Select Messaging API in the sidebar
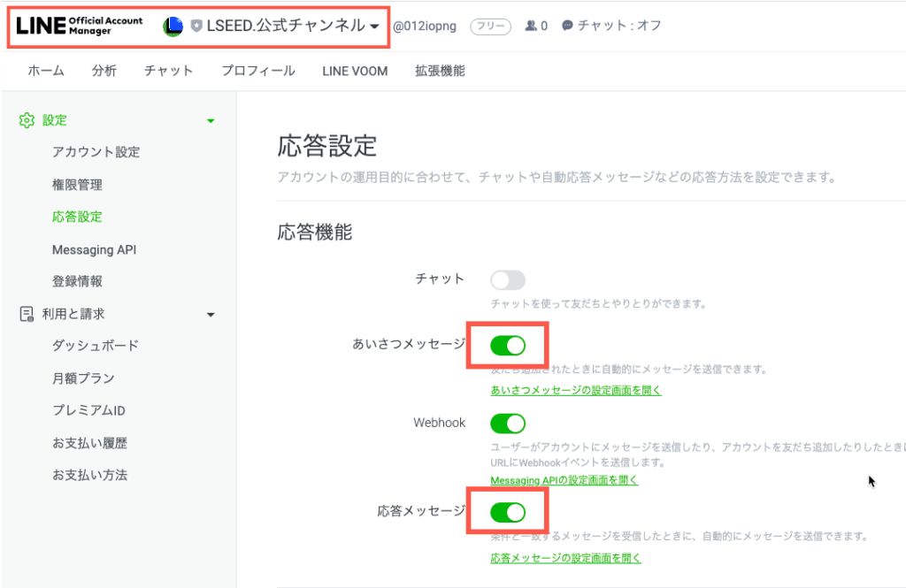Screen dimensions: 906x588 94,249
